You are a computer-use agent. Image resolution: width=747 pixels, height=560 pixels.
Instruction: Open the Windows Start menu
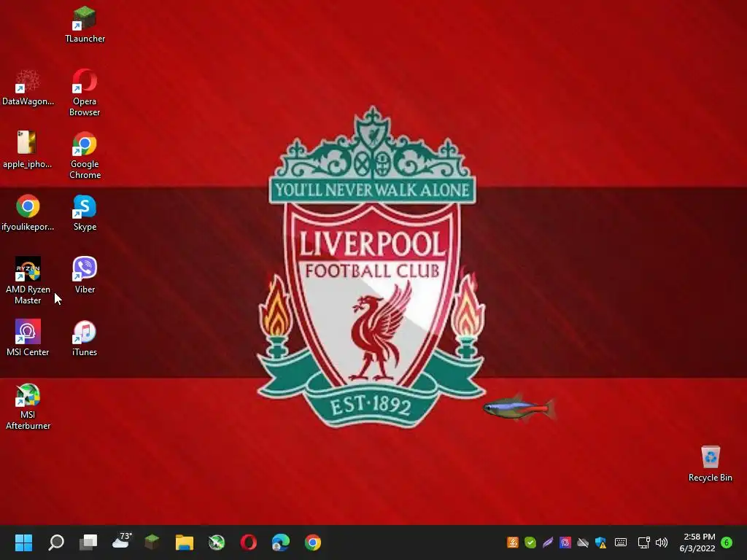point(23,542)
